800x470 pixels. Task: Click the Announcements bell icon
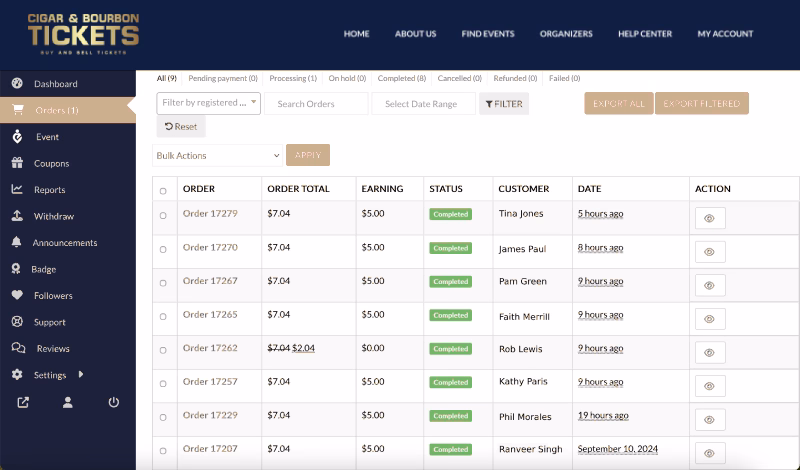tap(17, 243)
